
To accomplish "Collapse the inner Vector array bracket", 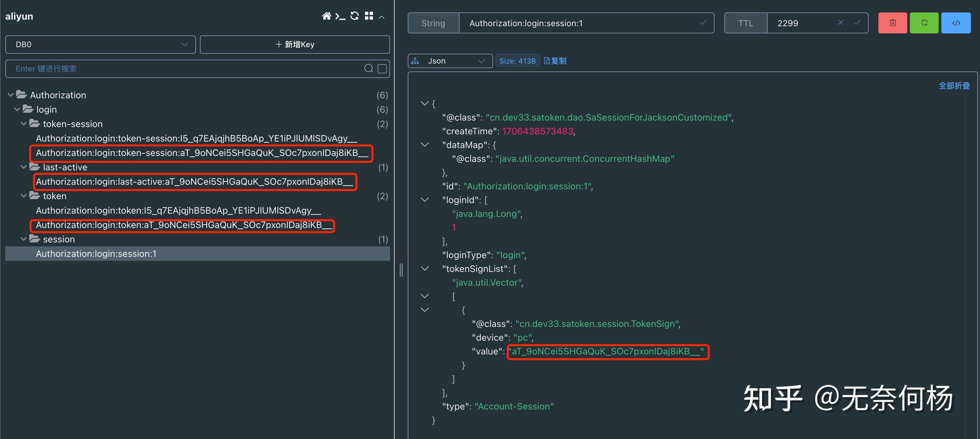I will pos(424,296).
